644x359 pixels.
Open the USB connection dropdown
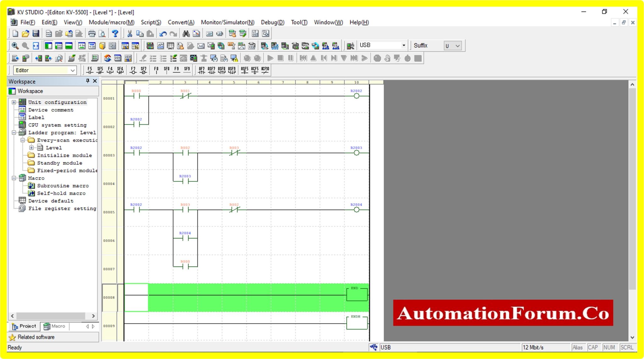(x=404, y=45)
